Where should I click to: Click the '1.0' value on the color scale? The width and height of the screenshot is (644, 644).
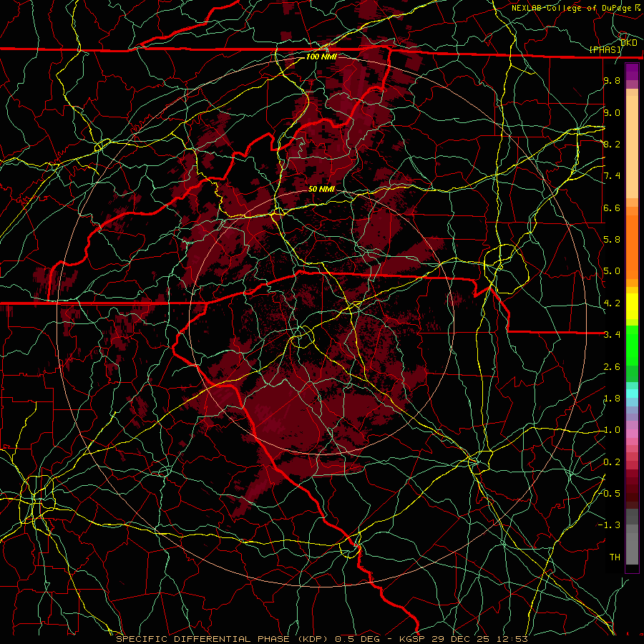612,430
